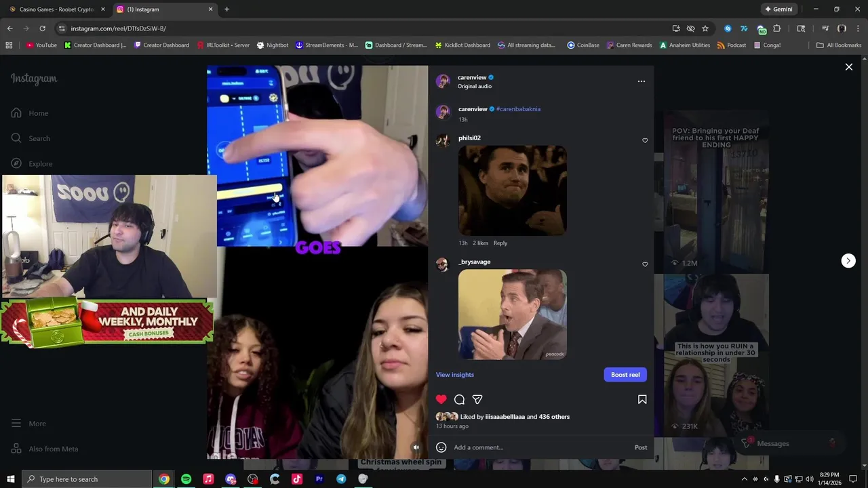Image resolution: width=868 pixels, height=488 pixels.
Task: Open Also from Meta in the sidebar
Action: point(45,449)
